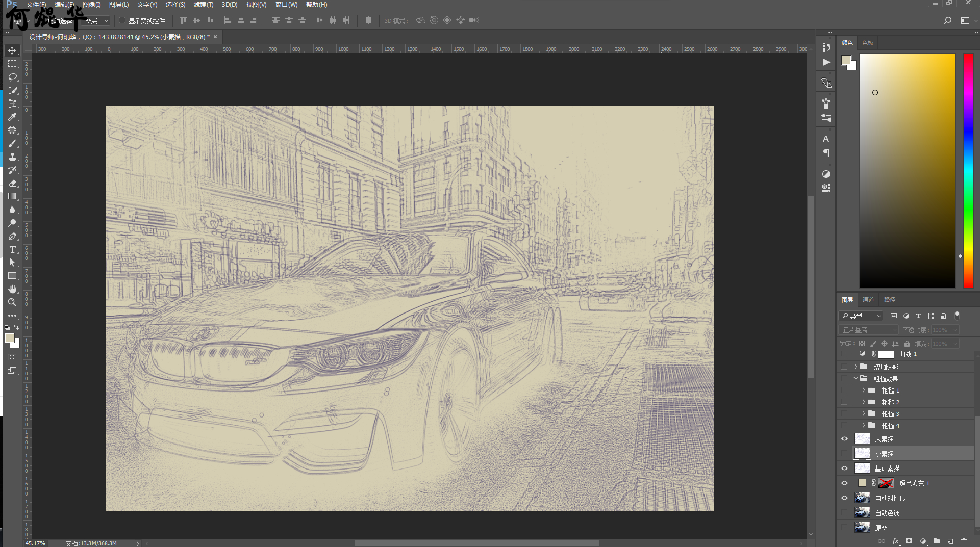Select the Pen tool
The image size is (980, 547).
point(12,236)
